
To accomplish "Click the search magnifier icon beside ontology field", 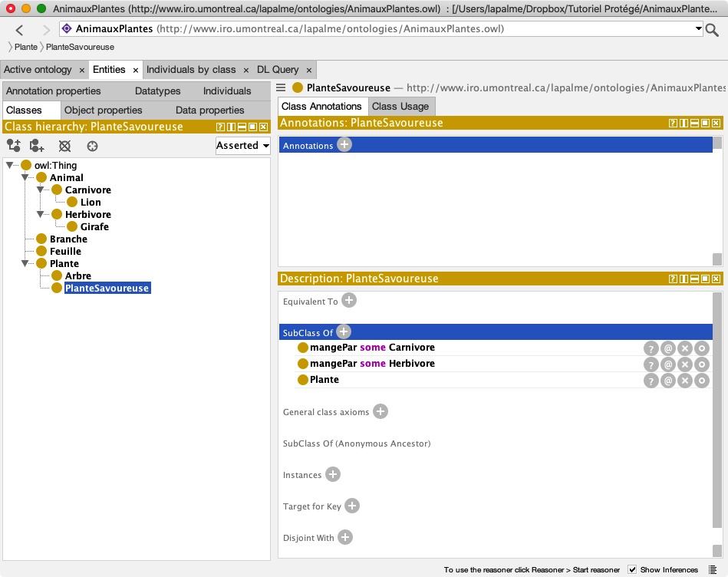I will tap(712, 30).
